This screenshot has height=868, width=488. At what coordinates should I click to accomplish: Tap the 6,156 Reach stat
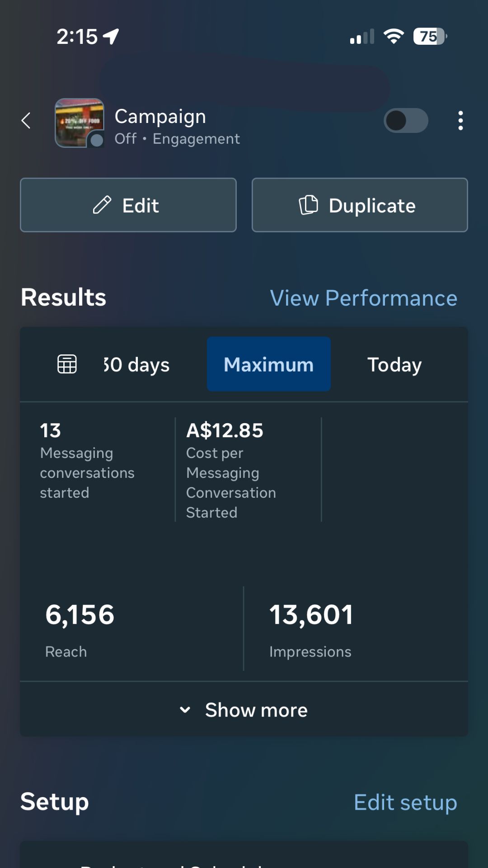pyautogui.click(x=80, y=628)
